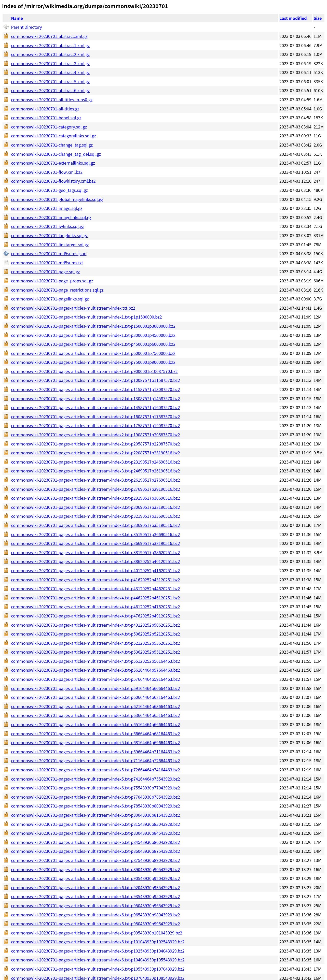Click the archive icon beside abstract6.xml.gz
The height and width of the screenshot is (980, 327).
tap(6, 91)
